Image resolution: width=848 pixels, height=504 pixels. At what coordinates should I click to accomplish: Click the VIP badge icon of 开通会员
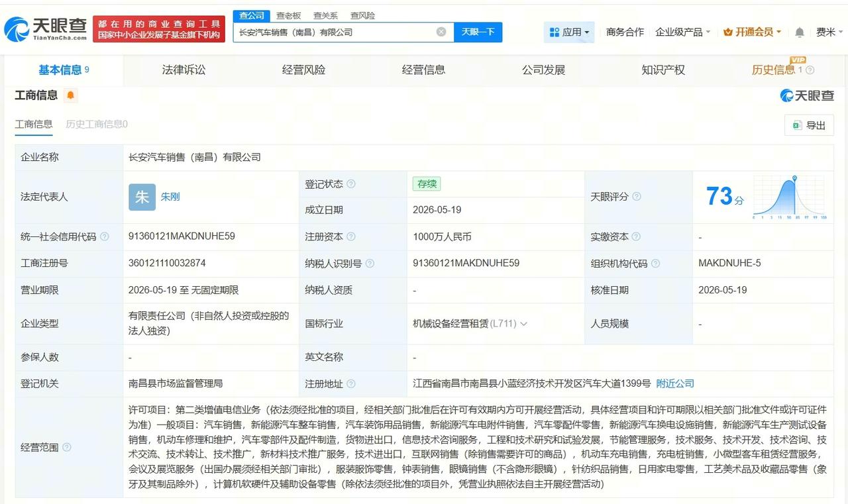pos(728,32)
